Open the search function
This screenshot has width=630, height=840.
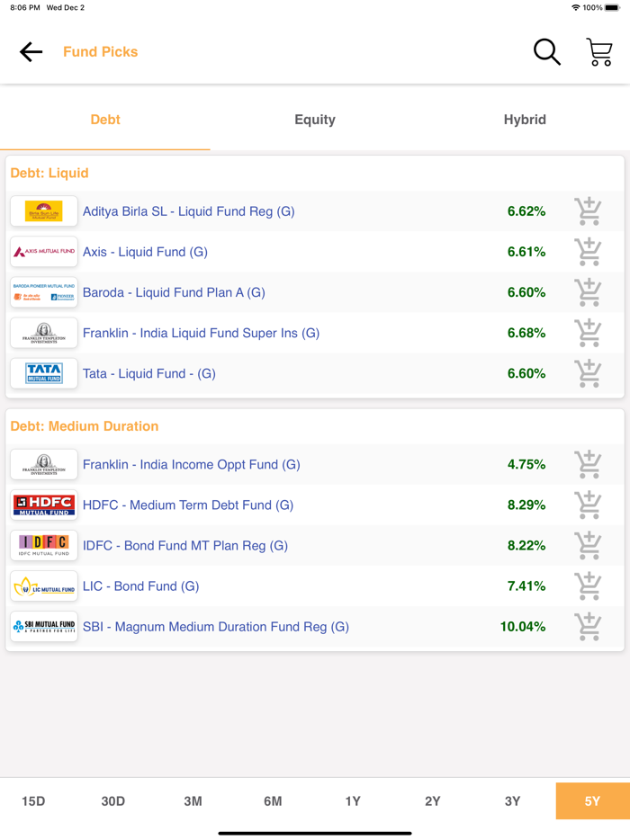click(547, 52)
